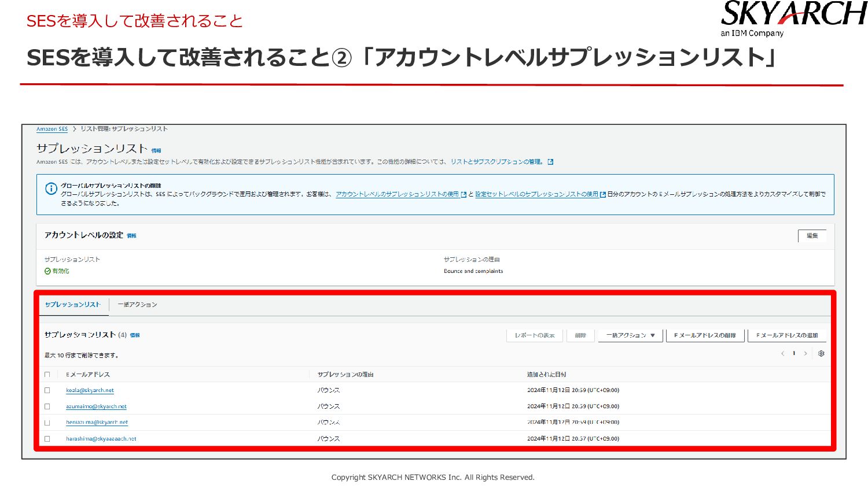Check the box for harashima@skyaaaaach.net

(x=47, y=439)
